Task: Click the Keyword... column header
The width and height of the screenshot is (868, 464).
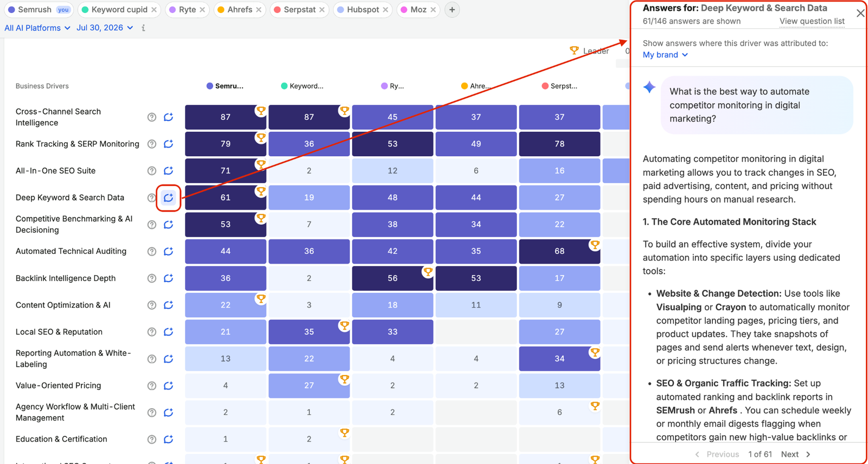Action: click(302, 86)
